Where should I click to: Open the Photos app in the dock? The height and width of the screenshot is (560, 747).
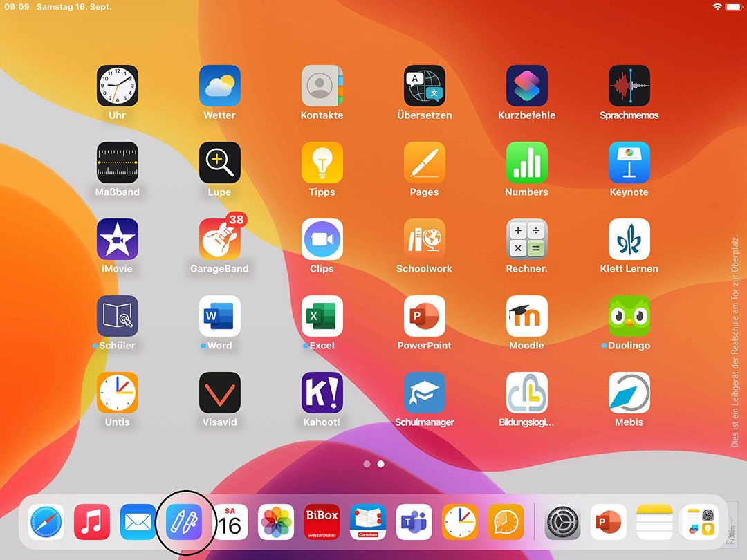[x=276, y=522]
